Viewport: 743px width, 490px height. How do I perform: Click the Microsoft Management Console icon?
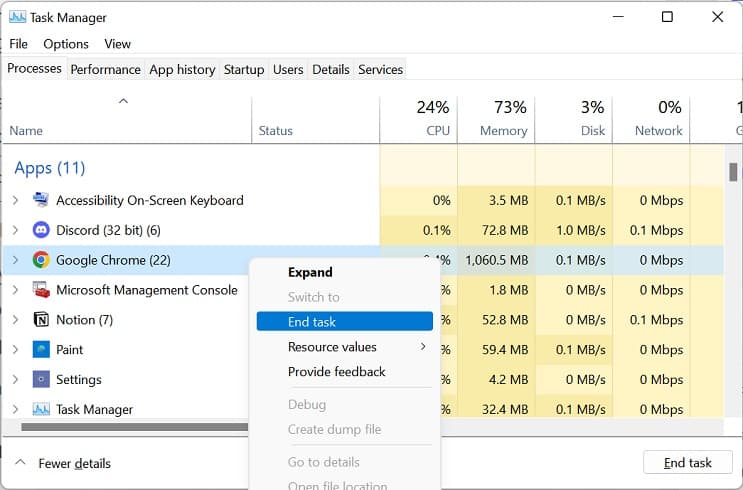coord(41,290)
